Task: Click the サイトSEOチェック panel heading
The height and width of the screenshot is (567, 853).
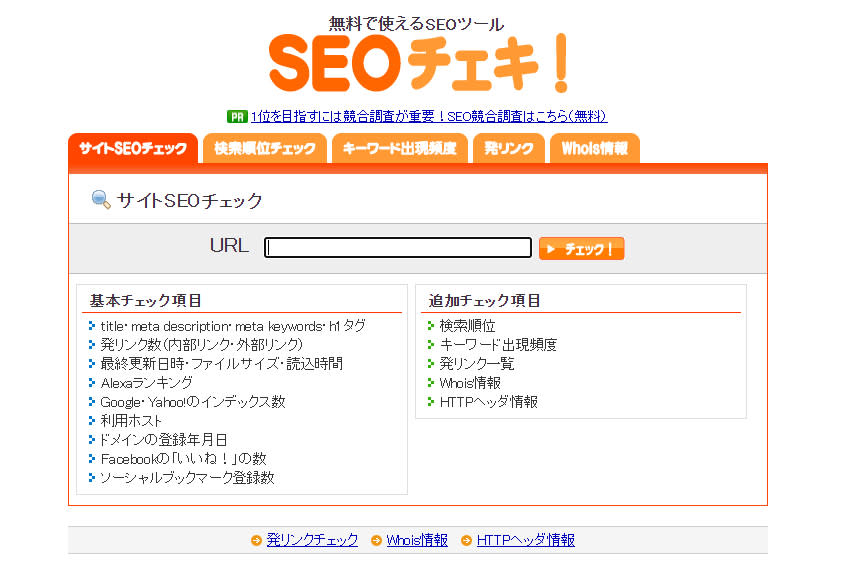Action: tap(189, 200)
